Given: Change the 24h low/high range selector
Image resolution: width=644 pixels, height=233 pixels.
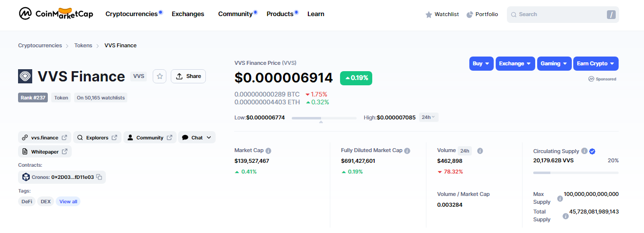Looking at the screenshot, I should tap(429, 117).
